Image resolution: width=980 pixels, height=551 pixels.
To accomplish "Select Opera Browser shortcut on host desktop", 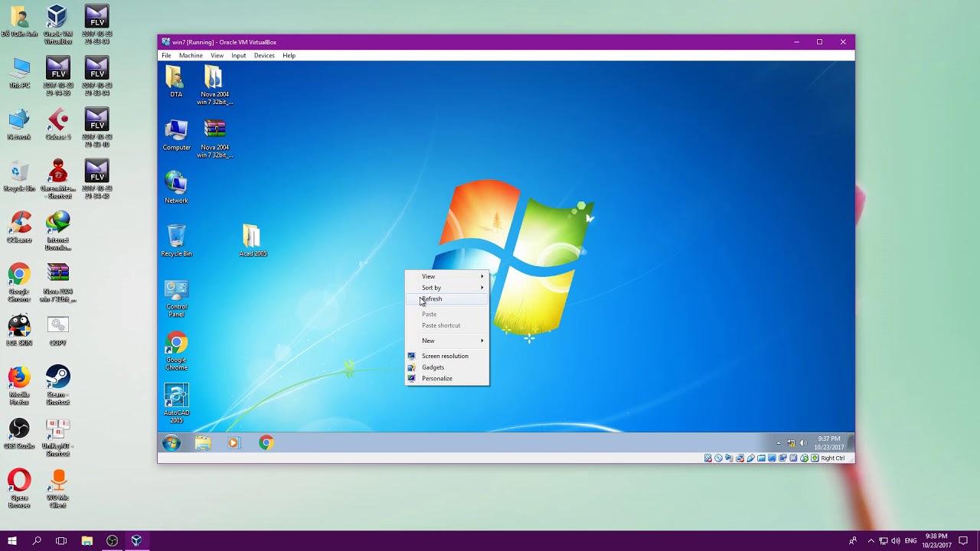I will (x=19, y=489).
